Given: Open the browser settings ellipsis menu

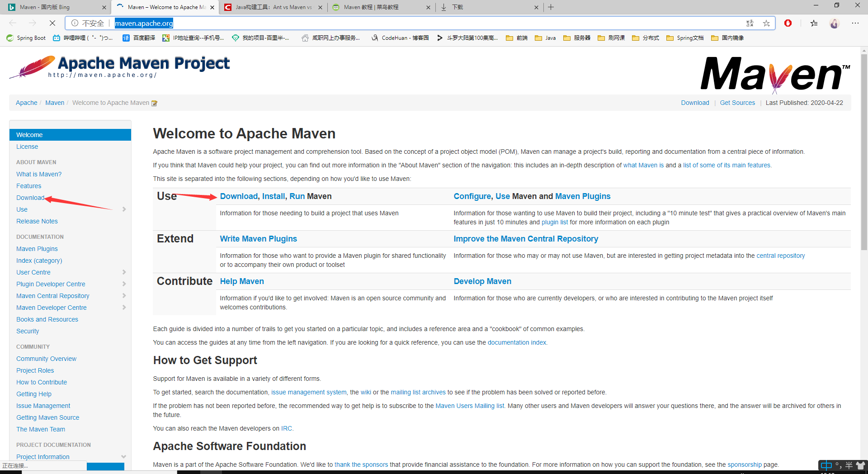Looking at the screenshot, I should pos(855,23).
